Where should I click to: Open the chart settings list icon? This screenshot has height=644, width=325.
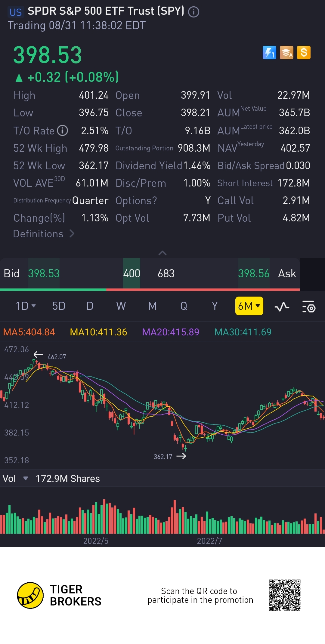pos(309,307)
